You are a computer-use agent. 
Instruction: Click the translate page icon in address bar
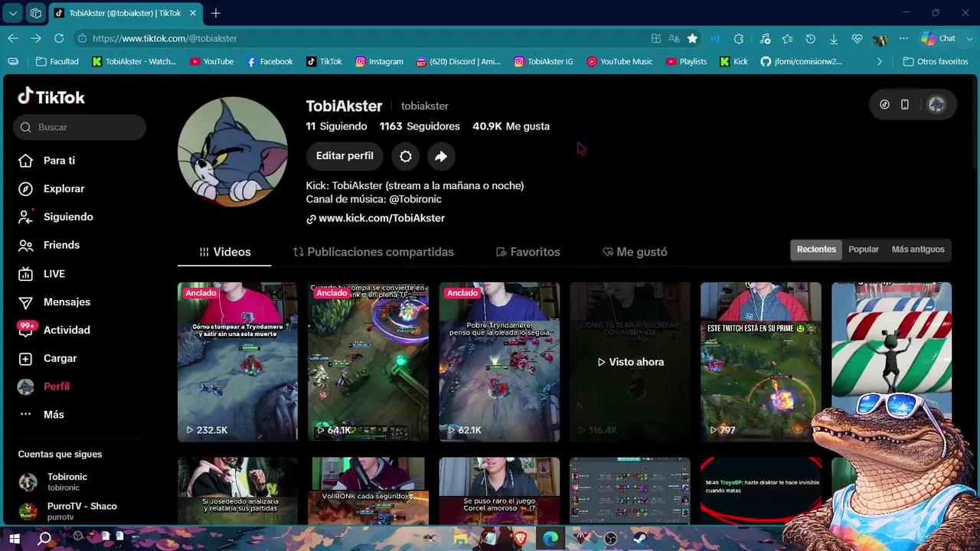[675, 38]
